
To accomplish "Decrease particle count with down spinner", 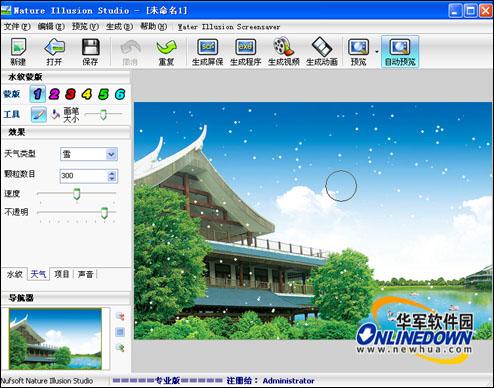I will pos(112,179).
